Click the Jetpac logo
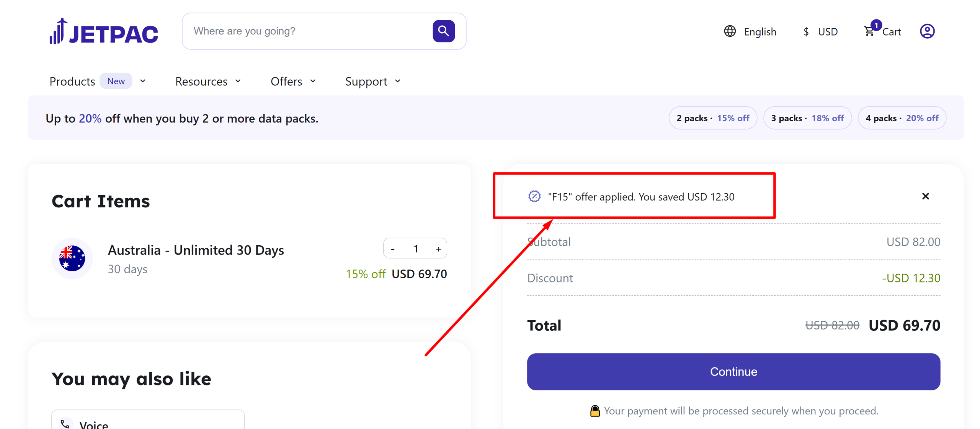This screenshot has height=429, width=980. click(x=103, y=31)
